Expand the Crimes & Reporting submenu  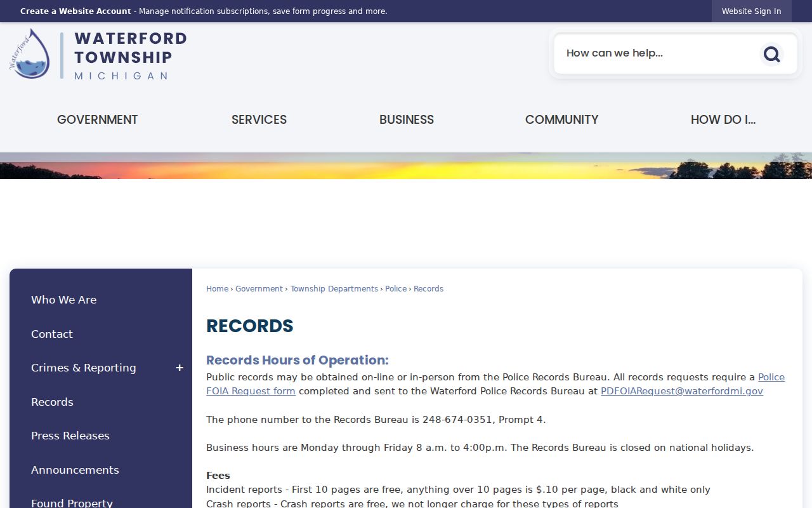coord(180,368)
